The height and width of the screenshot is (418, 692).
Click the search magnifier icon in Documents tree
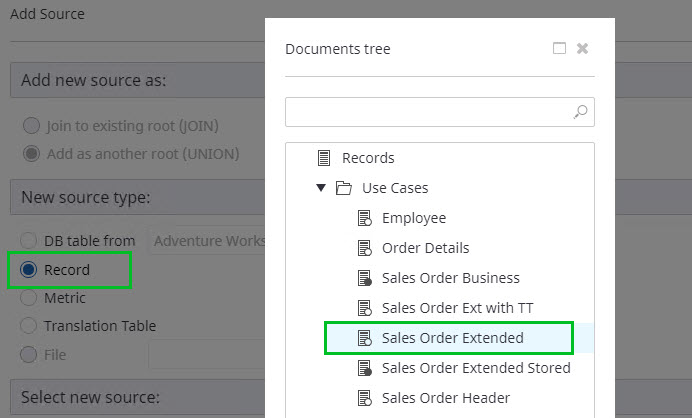click(580, 112)
